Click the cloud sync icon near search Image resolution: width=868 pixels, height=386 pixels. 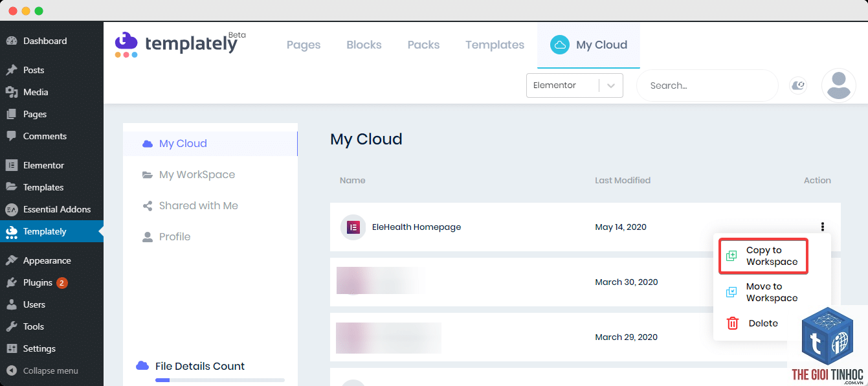(798, 85)
